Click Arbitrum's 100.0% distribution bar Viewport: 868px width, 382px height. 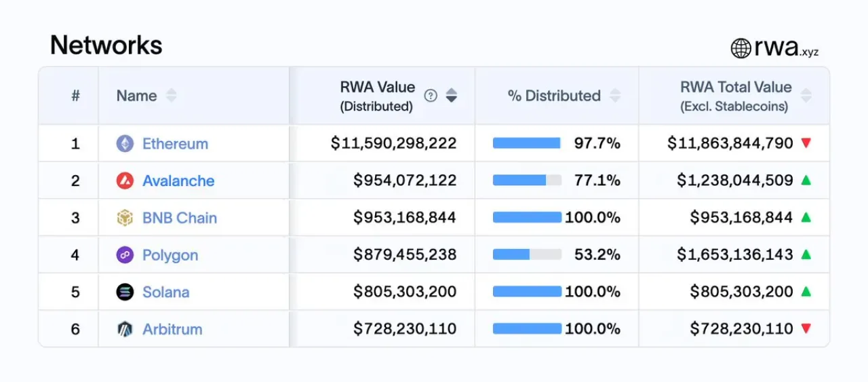tap(527, 328)
